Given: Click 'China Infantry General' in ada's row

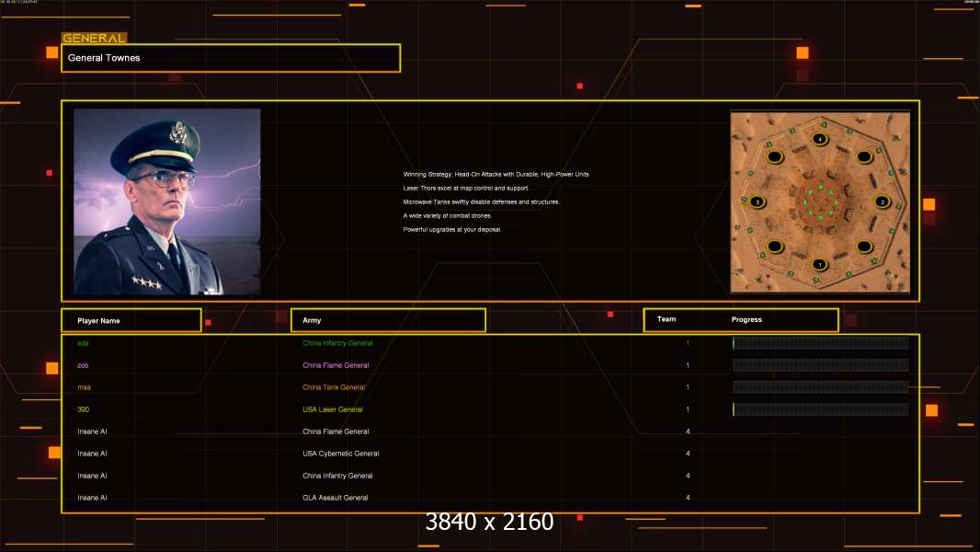Looking at the screenshot, I should pyautogui.click(x=337, y=343).
